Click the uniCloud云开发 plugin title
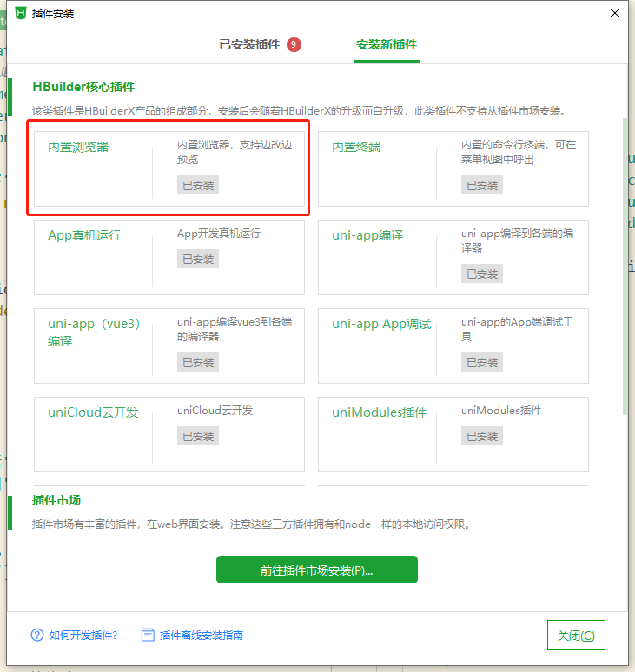This screenshot has height=672, width=635. pyautogui.click(x=93, y=412)
